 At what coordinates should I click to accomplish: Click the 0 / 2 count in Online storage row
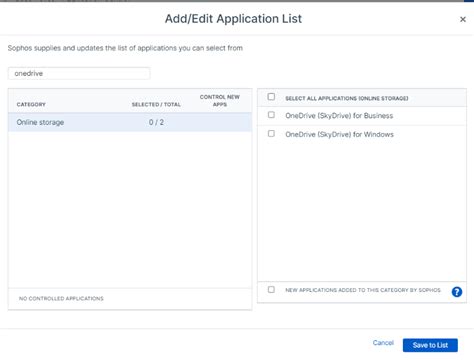pos(156,122)
